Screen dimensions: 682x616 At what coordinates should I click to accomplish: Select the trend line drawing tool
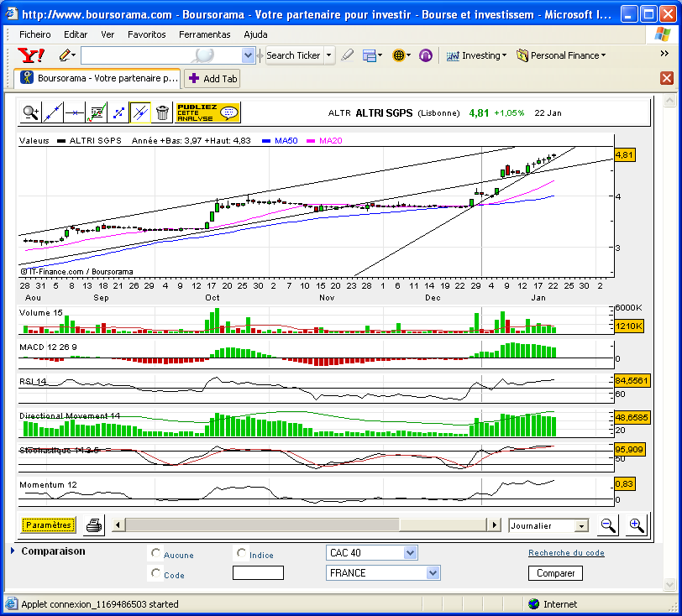(x=53, y=113)
